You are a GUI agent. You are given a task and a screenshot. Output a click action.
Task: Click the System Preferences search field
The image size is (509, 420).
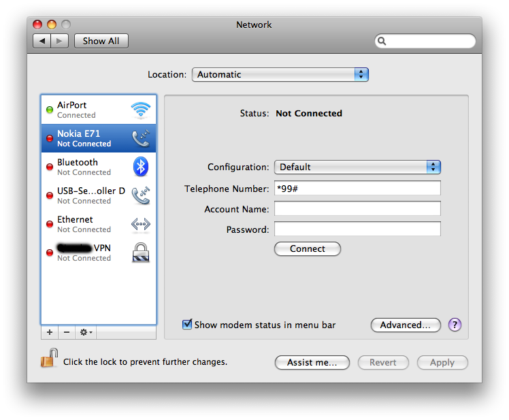[x=425, y=41]
